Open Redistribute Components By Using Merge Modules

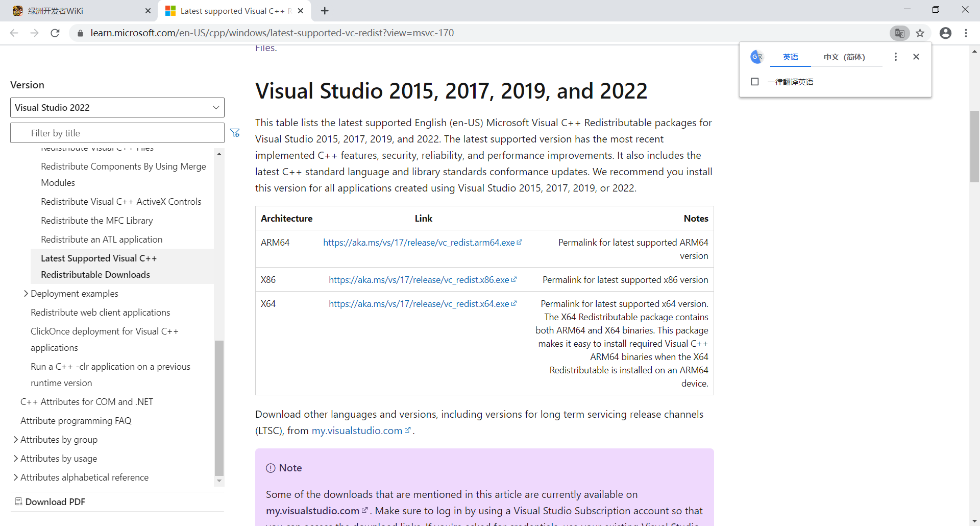click(x=124, y=175)
